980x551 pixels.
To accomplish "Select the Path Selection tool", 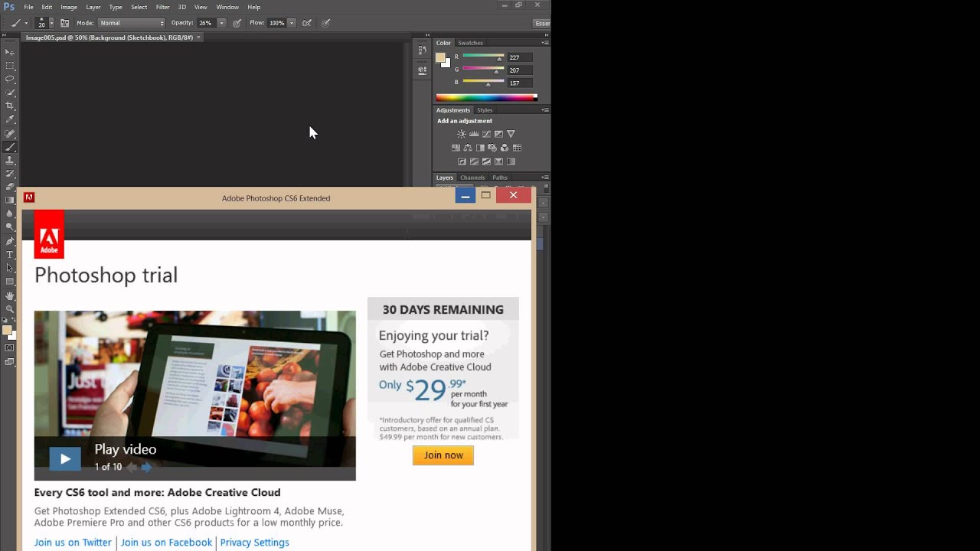I will (10, 268).
